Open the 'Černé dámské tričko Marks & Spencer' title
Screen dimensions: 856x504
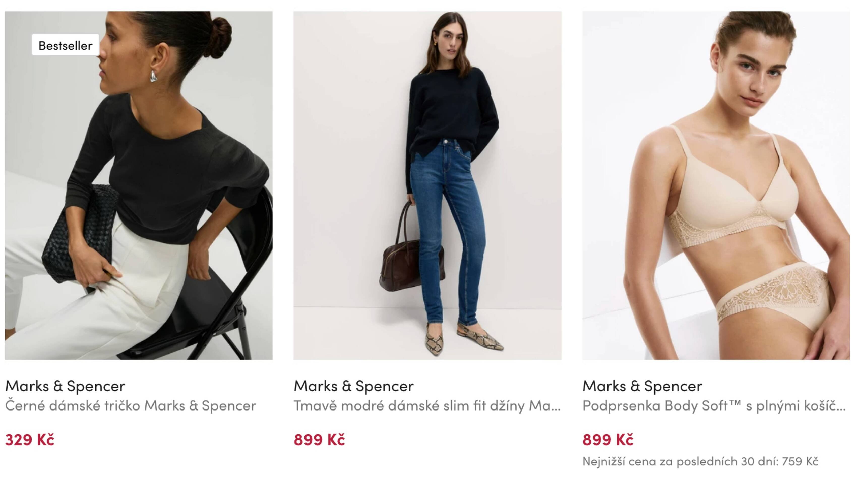pos(131,405)
